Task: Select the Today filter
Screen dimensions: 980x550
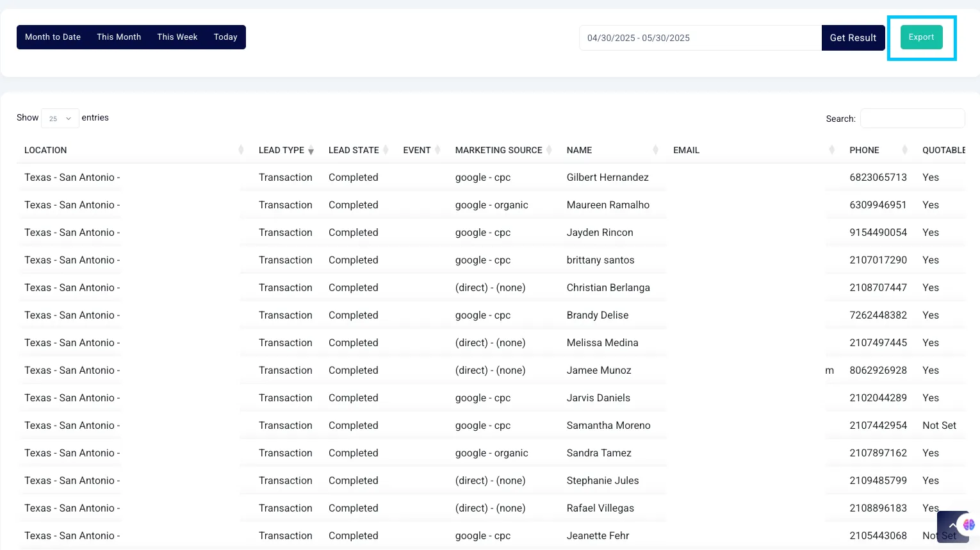Action: click(x=225, y=37)
